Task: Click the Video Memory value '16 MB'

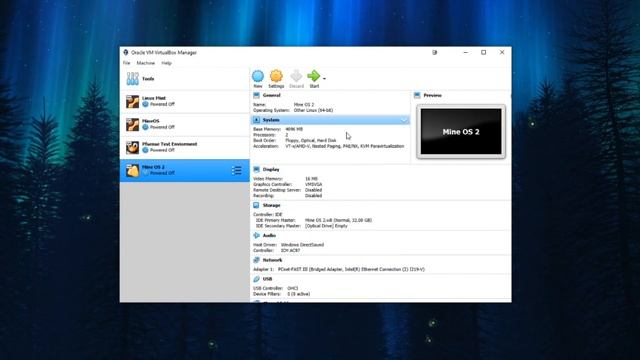Action: coord(311,179)
